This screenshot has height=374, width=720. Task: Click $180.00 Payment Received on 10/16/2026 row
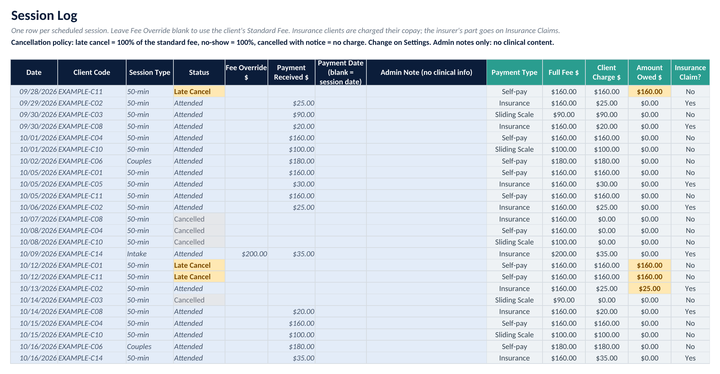[x=291, y=346]
